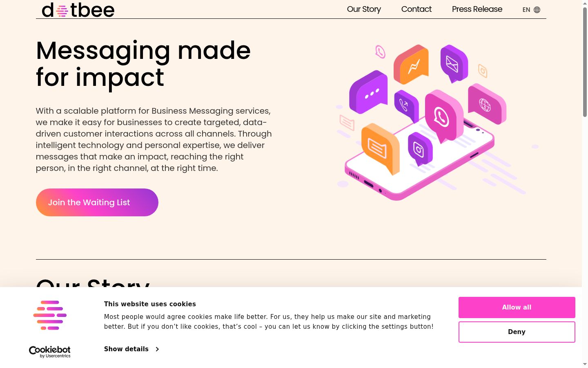Open the Contact nav item

416,9
